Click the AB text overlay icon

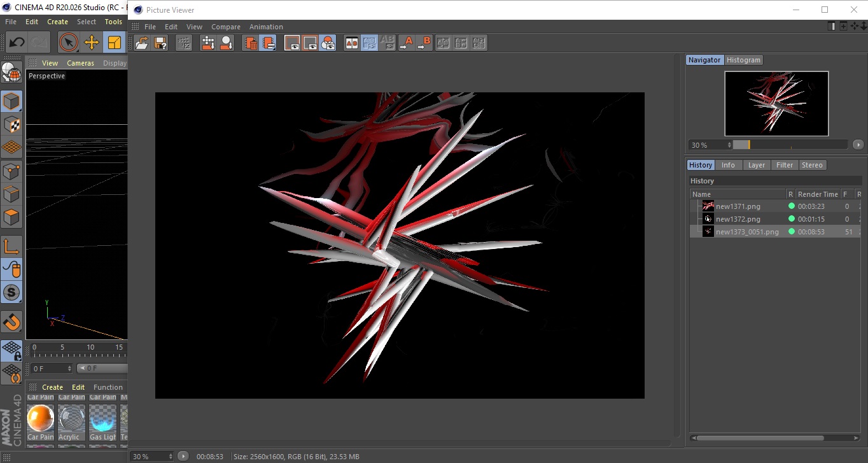pos(461,43)
